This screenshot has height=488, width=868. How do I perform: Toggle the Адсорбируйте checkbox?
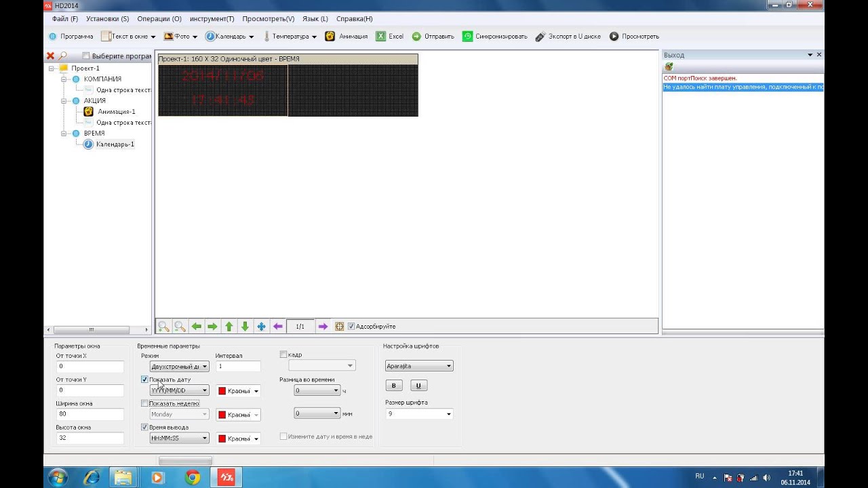[x=351, y=327]
